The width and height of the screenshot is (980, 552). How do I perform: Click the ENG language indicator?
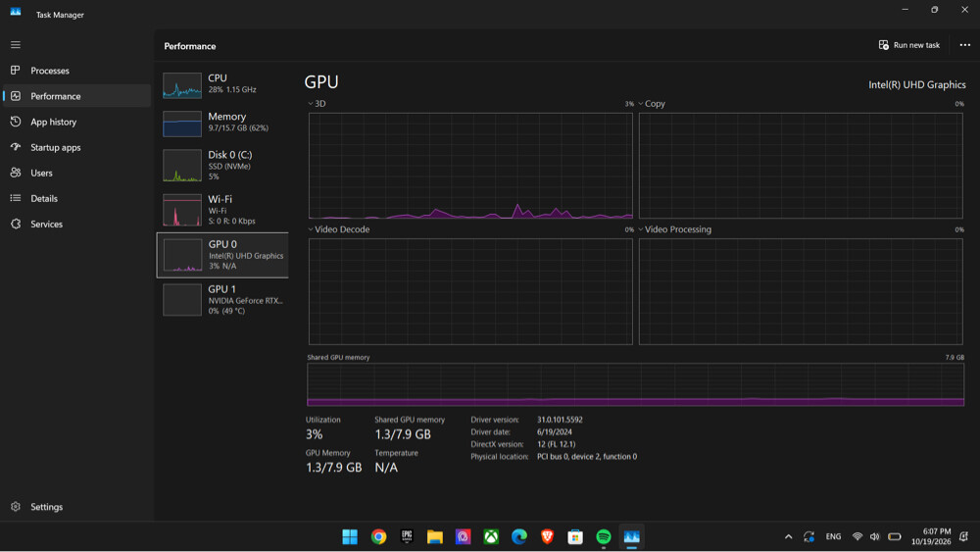834,537
